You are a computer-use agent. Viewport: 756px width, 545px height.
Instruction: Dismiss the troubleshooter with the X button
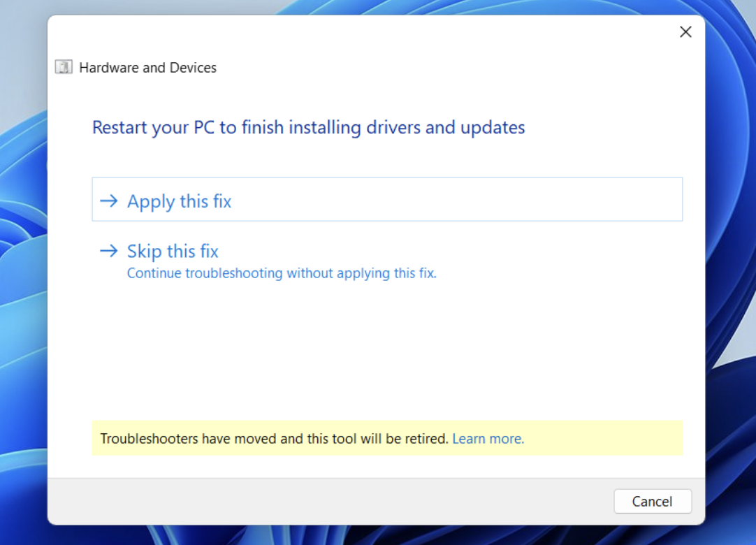(x=685, y=31)
